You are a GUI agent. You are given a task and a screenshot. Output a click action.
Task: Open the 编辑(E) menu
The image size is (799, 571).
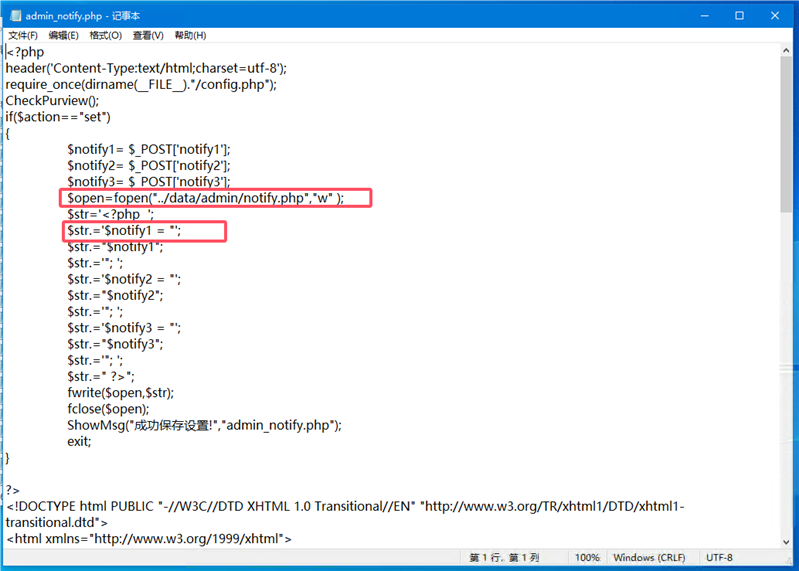tap(64, 35)
